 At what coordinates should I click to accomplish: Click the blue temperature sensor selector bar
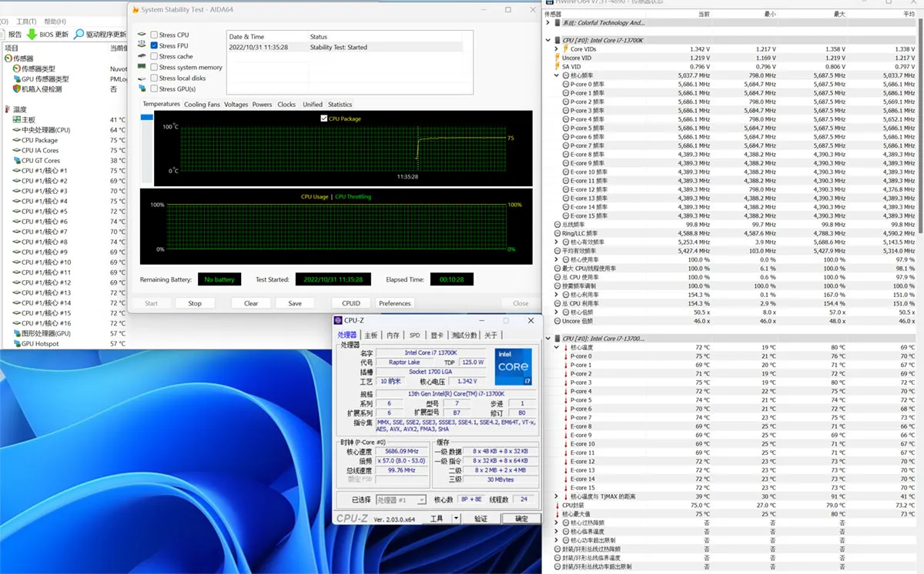click(147, 117)
